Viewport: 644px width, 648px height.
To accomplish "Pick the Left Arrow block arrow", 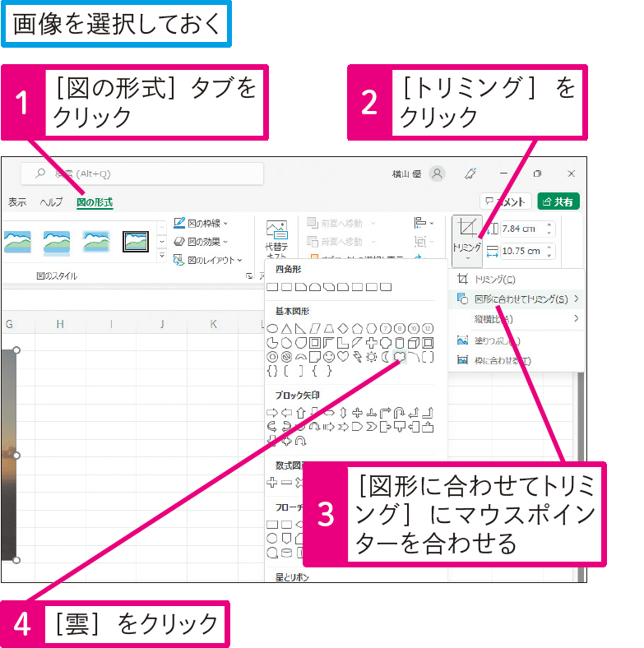I will (x=286, y=413).
